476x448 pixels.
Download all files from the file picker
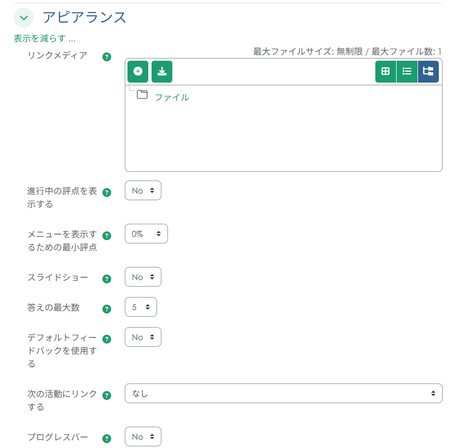click(162, 71)
